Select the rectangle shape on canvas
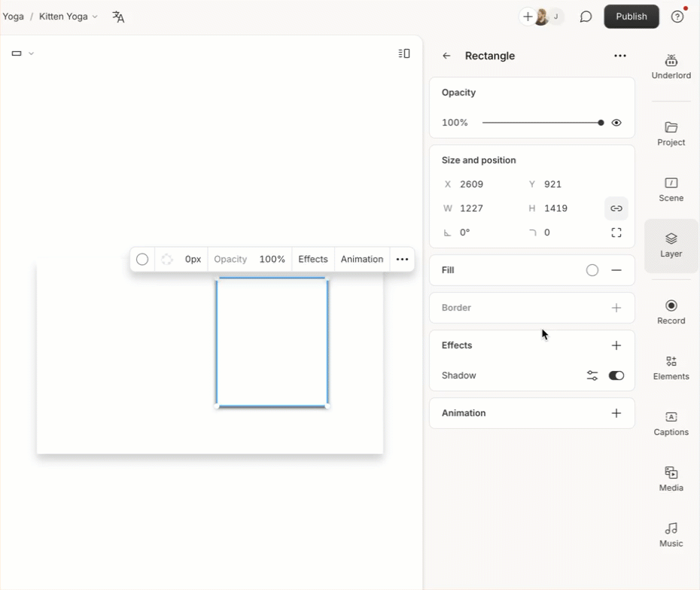Screen dimensions: 700x590 272,342
